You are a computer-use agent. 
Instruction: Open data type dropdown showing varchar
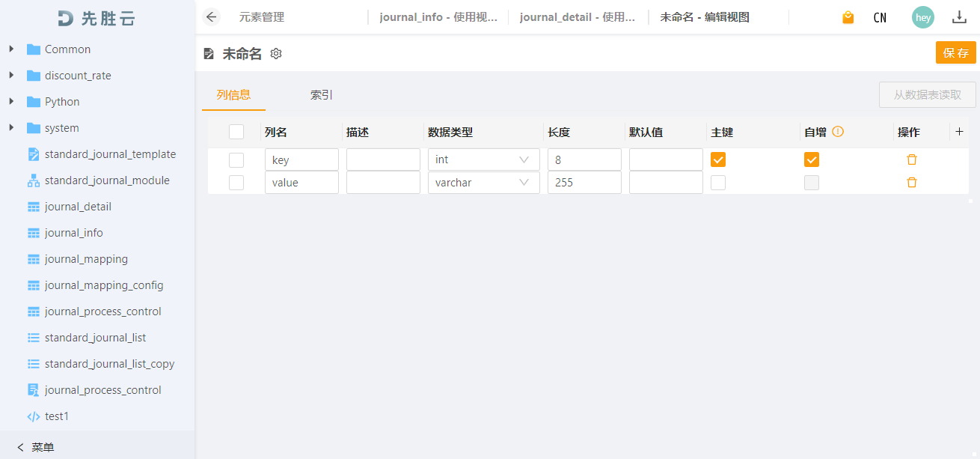(483, 182)
